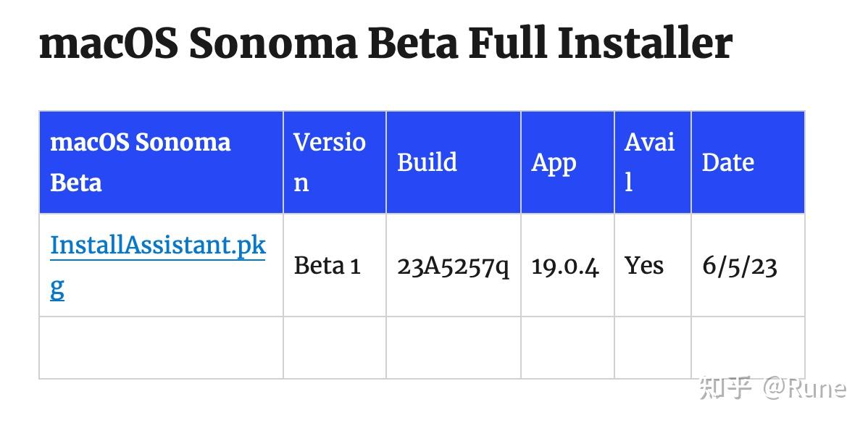Image resolution: width=868 pixels, height=423 pixels.
Task: Click the empty cell beneath 23A5257q
Action: tap(454, 348)
